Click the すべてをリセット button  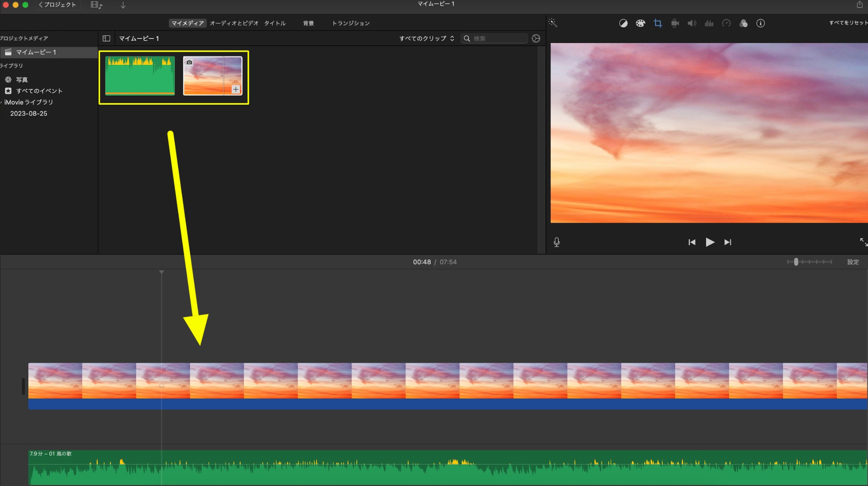tap(848, 23)
